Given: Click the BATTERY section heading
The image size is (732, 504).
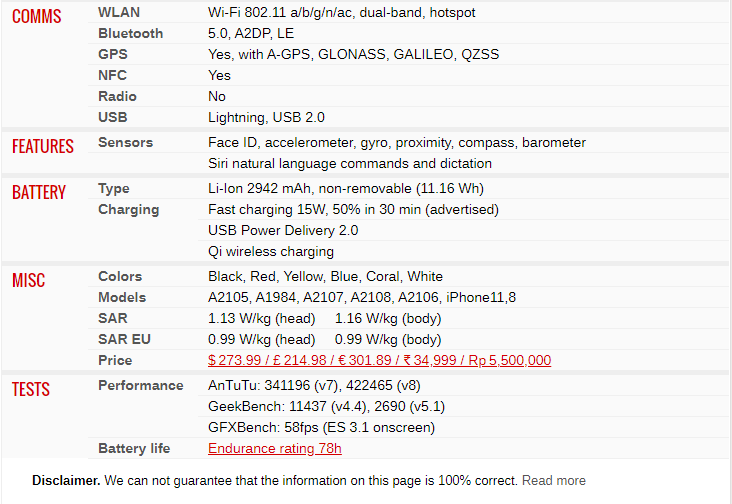Looking at the screenshot, I should click(39, 192).
